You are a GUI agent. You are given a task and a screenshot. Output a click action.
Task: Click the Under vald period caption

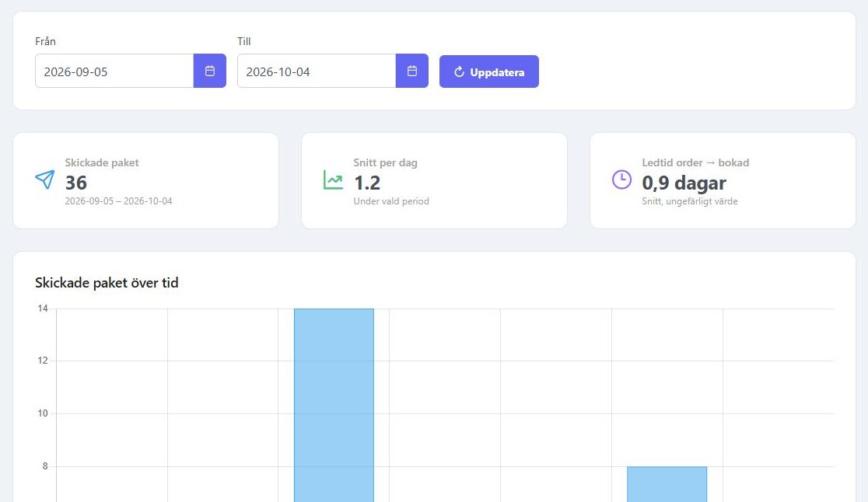[x=391, y=201]
